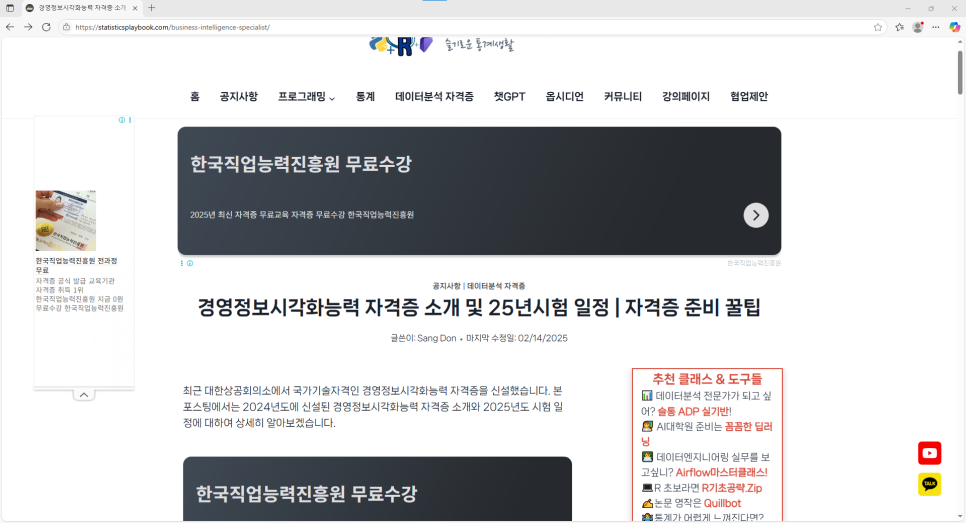The height and width of the screenshot is (523, 966).
Task: Click the 추천 클래스 & 도구들 heading
Action: 707,379
